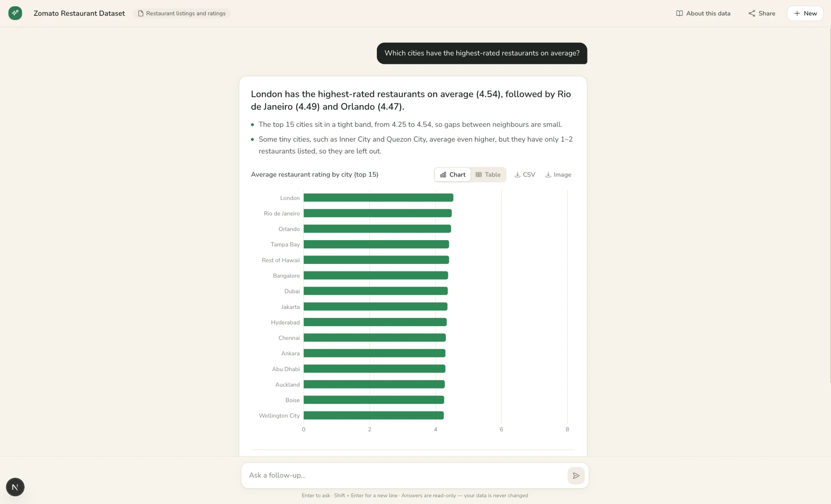Click the Rest of Hawaii label

pos(281,260)
